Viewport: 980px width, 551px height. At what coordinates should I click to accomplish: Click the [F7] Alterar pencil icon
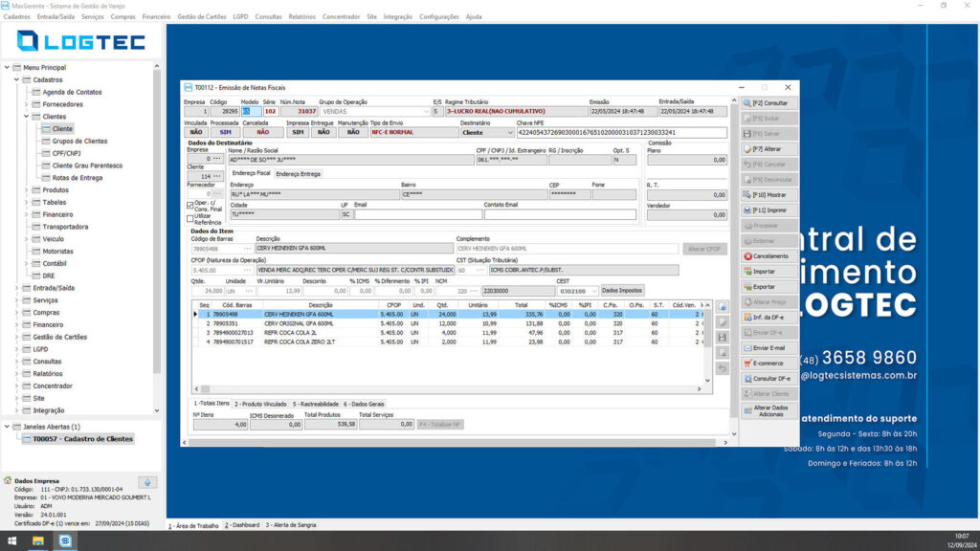coord(747,149)
